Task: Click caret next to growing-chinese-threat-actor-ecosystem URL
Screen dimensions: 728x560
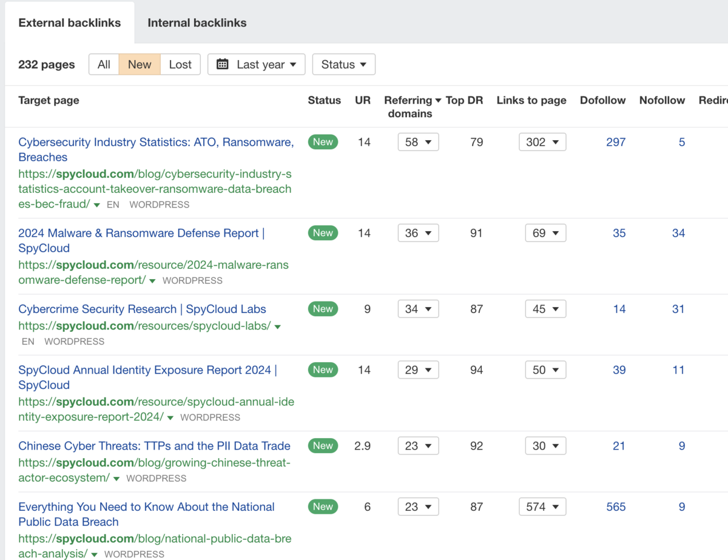Action: click(x=116, y=479)
